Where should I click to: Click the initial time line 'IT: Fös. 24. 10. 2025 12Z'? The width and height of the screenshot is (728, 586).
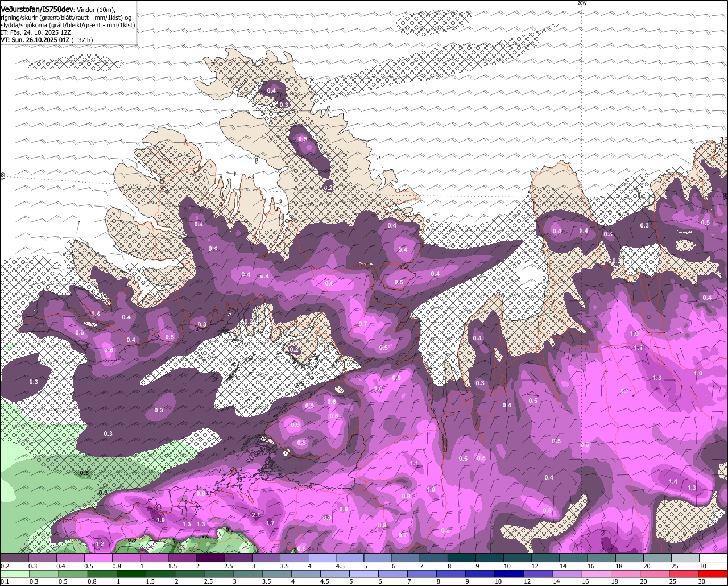tap(36, 32)
